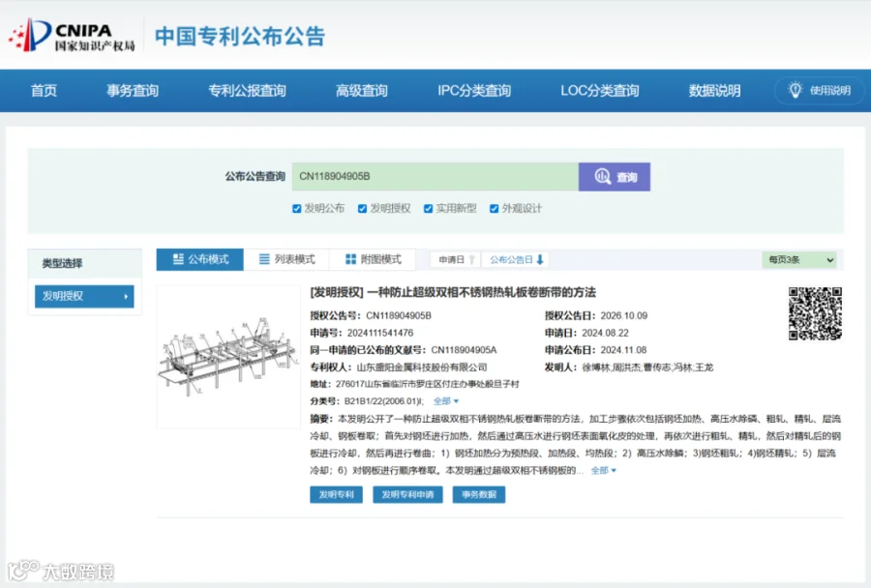Expand 全部 next to the classification number
Screen dimensions: 871x588
446,401
